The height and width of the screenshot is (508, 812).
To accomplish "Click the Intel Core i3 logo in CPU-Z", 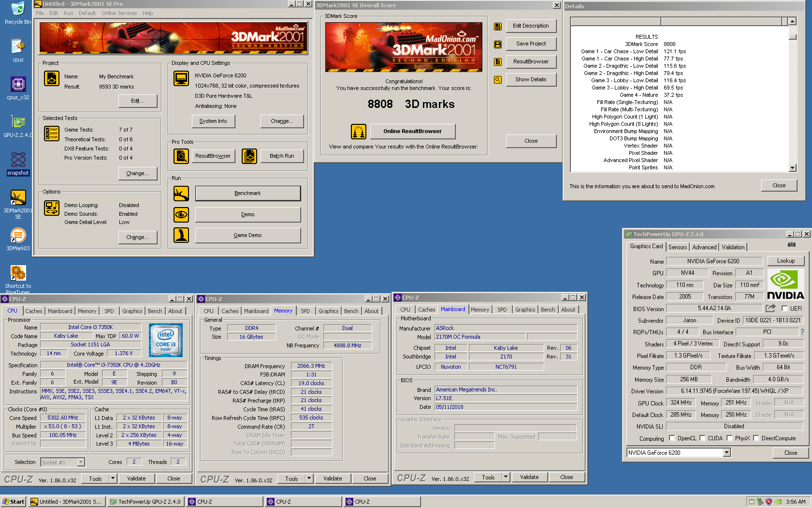I will (166, 340).
